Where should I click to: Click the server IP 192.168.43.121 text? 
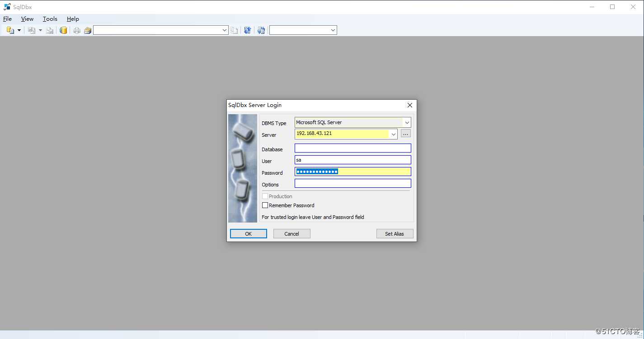point(314,134)
